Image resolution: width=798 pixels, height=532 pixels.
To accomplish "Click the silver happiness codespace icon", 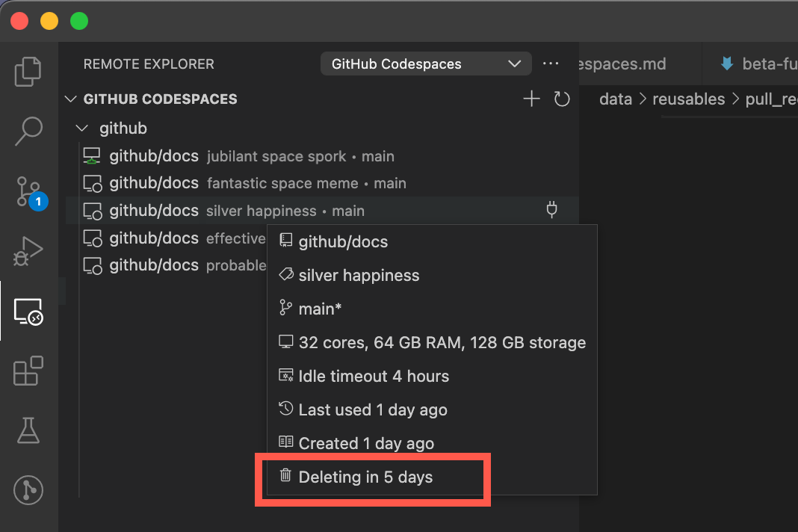I will coord(92,211).
